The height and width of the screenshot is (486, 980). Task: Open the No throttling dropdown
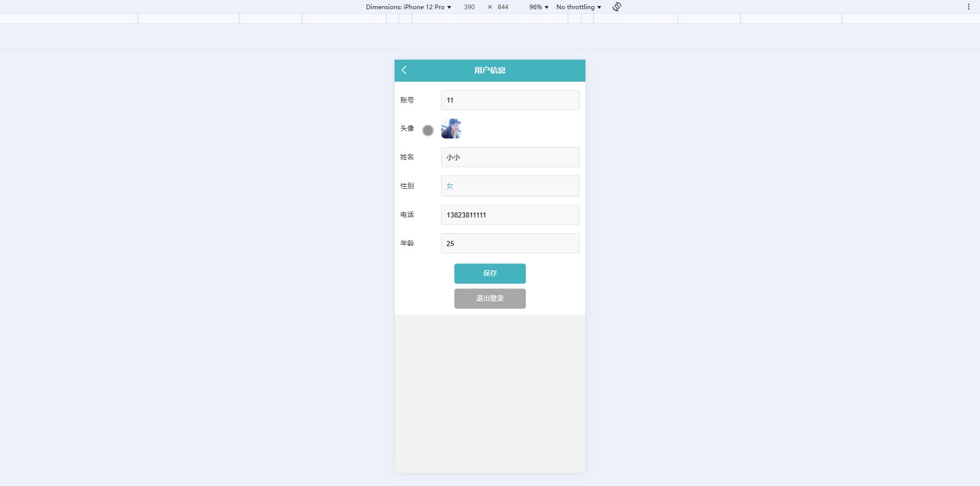pos(579,7)
